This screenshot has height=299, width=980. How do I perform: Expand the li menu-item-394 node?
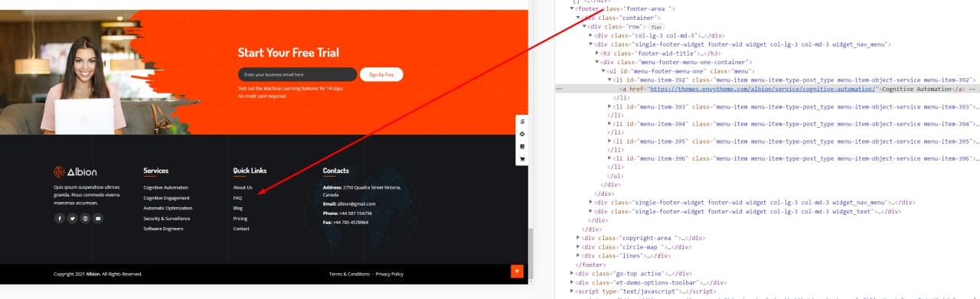(x=610, y=124)
